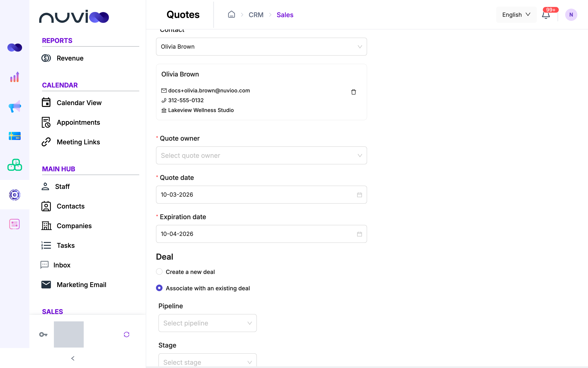Delete Olivia Brown contact with trash icon
Viewport: 588px width, 368px height.
point(354,92)
